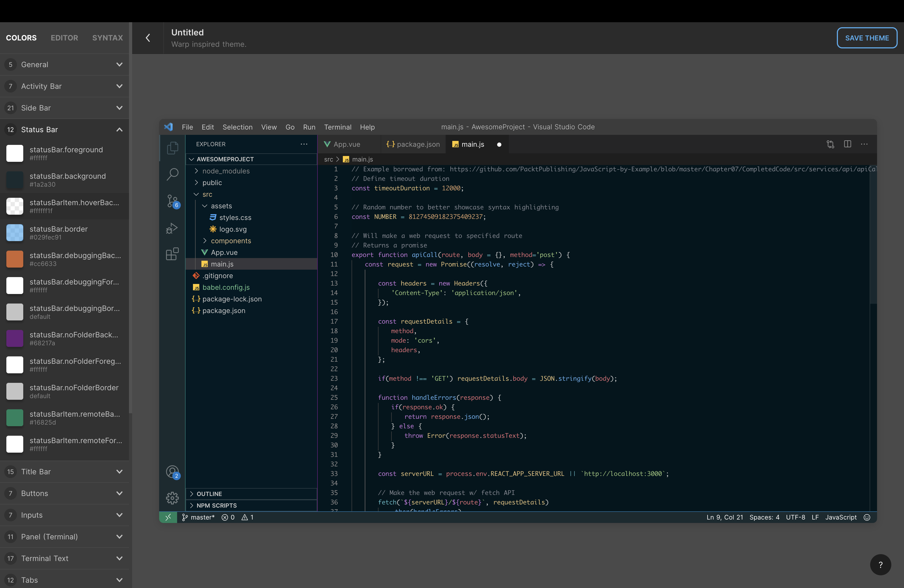
Task: Expand the OUTLINE panel in explorer
Action: click(209, 493)
